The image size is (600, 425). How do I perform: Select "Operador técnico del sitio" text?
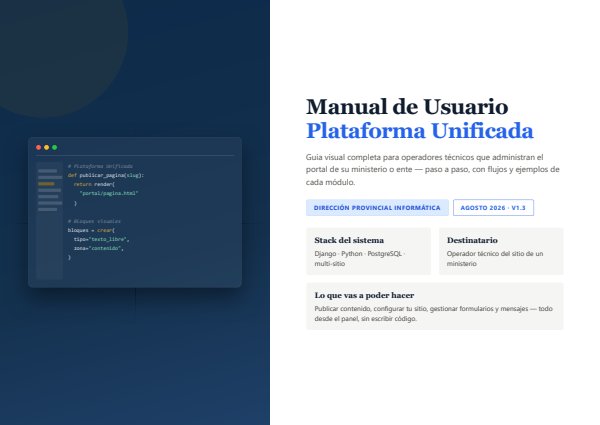tap(495, 259)
